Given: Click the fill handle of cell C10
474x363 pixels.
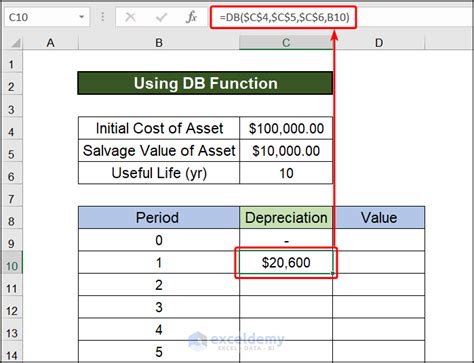Looking at the screenshot, I should (333, 274).
